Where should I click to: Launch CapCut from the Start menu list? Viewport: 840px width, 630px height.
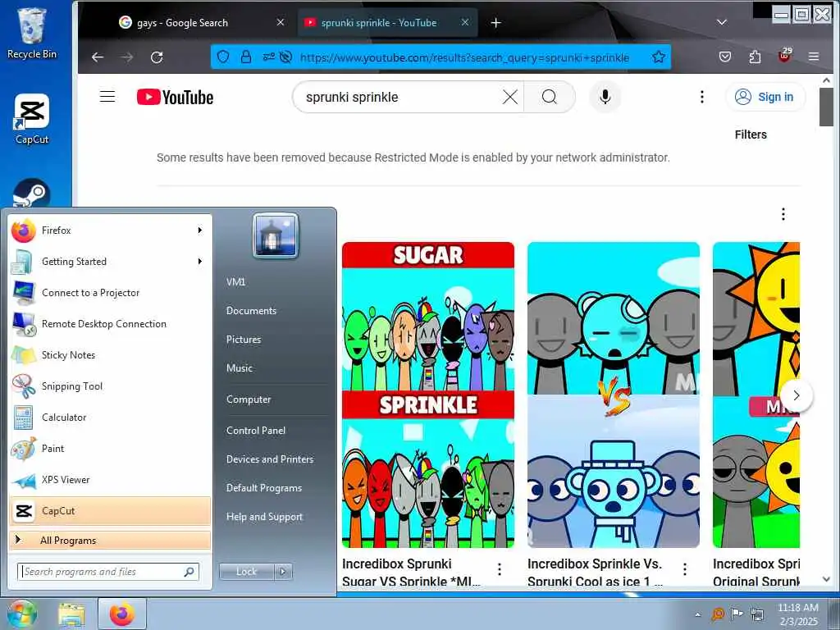[110, 511]
